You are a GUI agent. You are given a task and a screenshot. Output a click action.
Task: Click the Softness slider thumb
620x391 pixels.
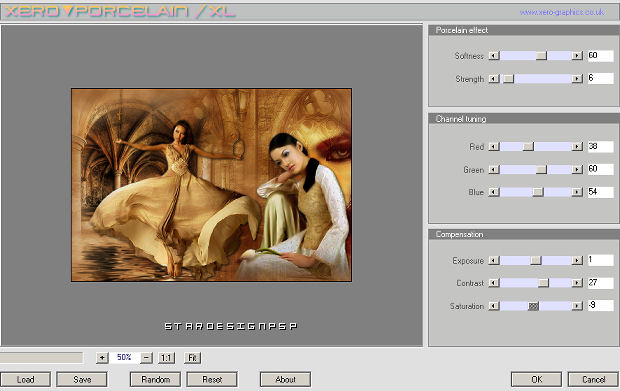[541, 56]
